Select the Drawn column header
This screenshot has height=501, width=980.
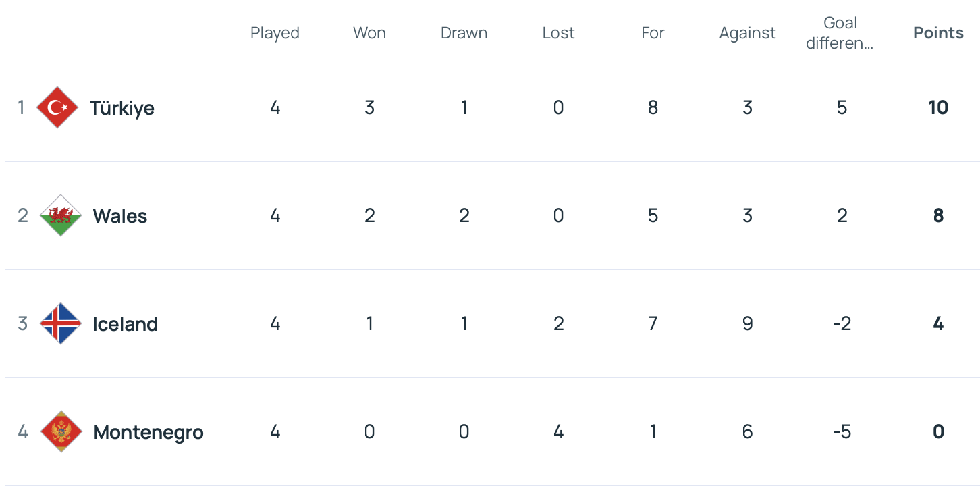pyautogui.click(x=464, y=33)
